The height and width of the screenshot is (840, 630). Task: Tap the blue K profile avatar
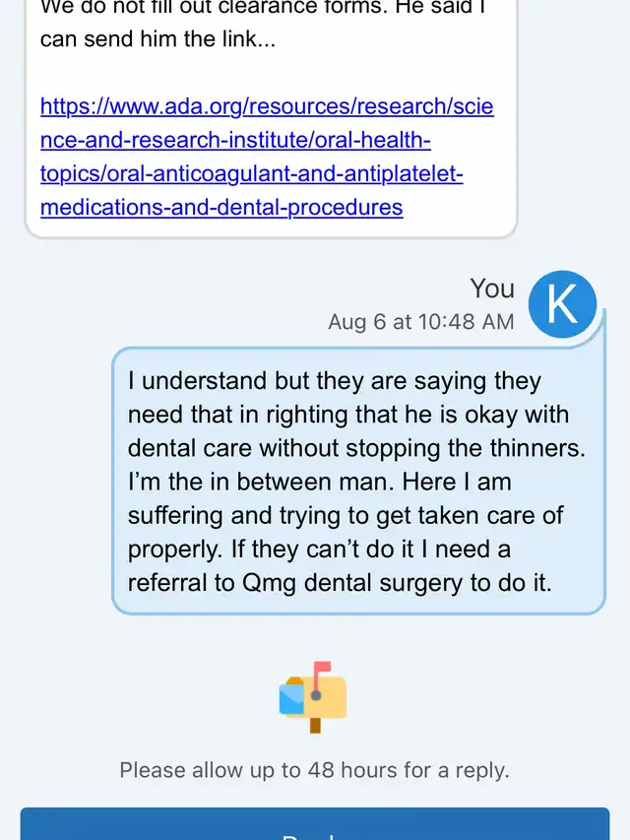562,302
